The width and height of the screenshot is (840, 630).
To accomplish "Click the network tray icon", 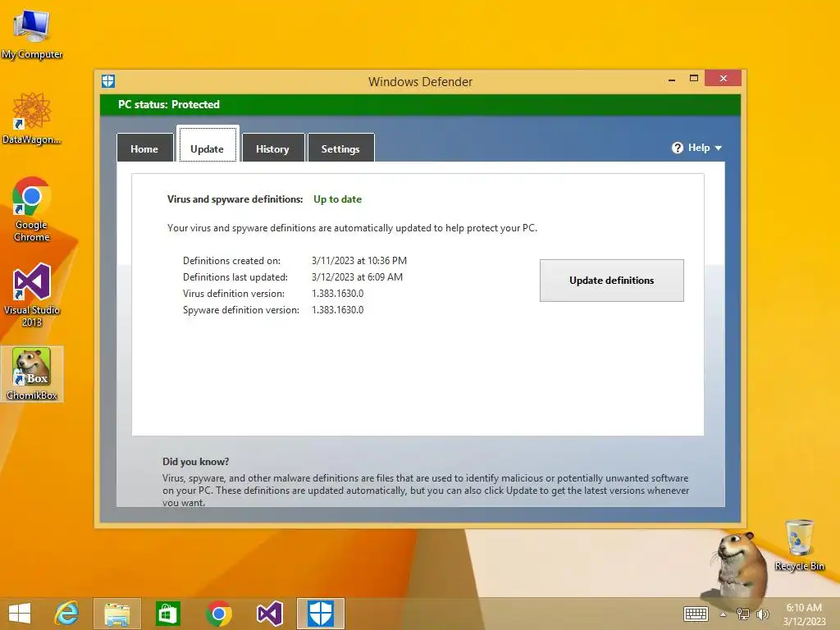I will point(743,614).
